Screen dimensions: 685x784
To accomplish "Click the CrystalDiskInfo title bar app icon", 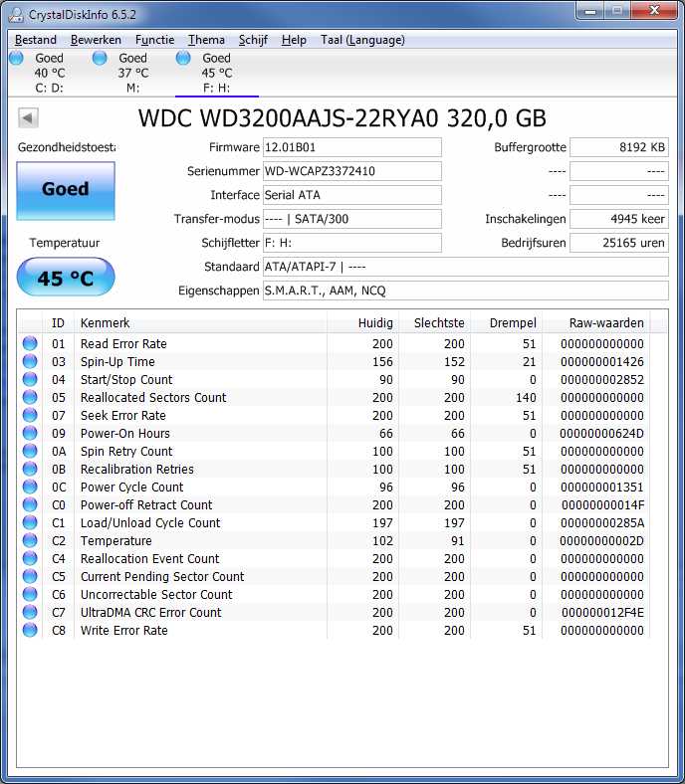I will tap(16, 15).
